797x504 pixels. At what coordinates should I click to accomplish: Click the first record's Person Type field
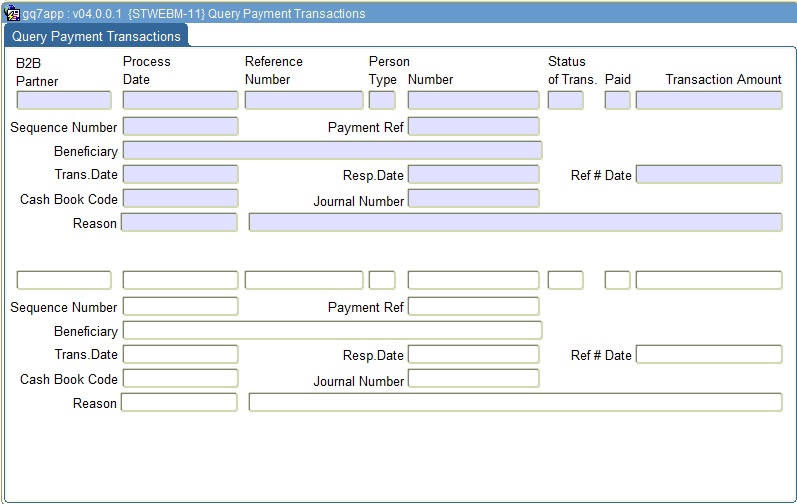coord(382,100)
